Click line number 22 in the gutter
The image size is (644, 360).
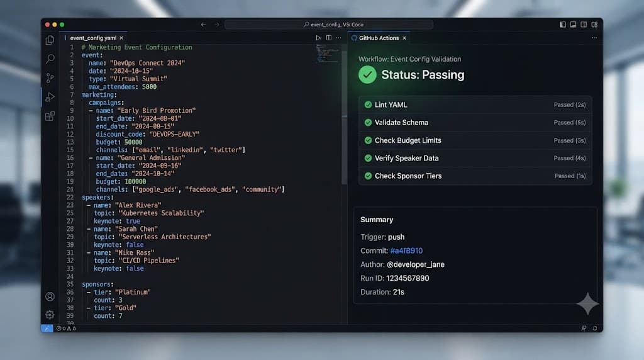(70, 197)
